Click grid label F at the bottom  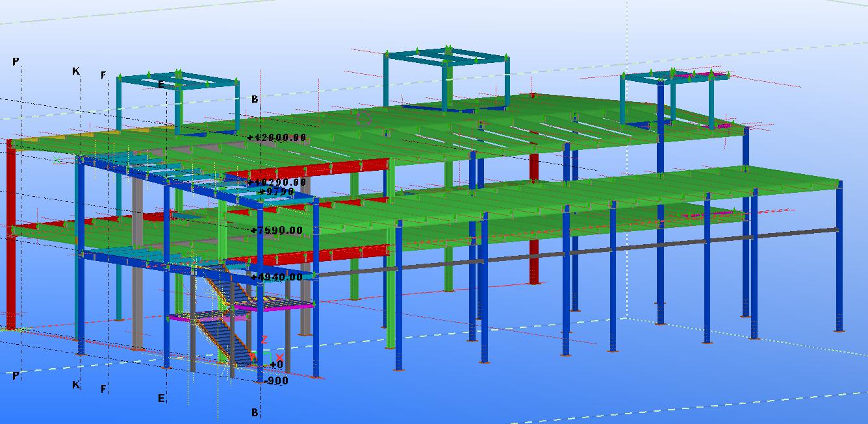[103, 389]
